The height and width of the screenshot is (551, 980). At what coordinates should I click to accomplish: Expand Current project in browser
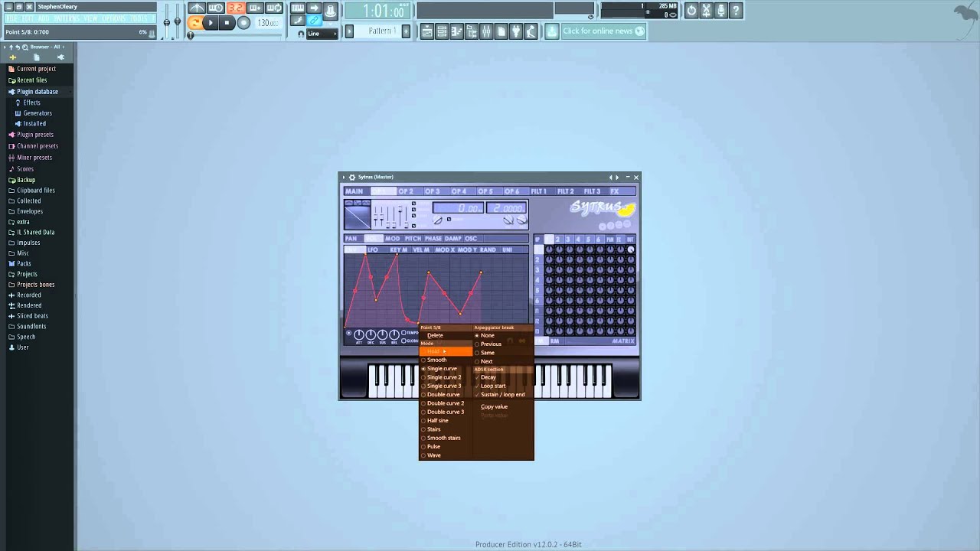35,69
